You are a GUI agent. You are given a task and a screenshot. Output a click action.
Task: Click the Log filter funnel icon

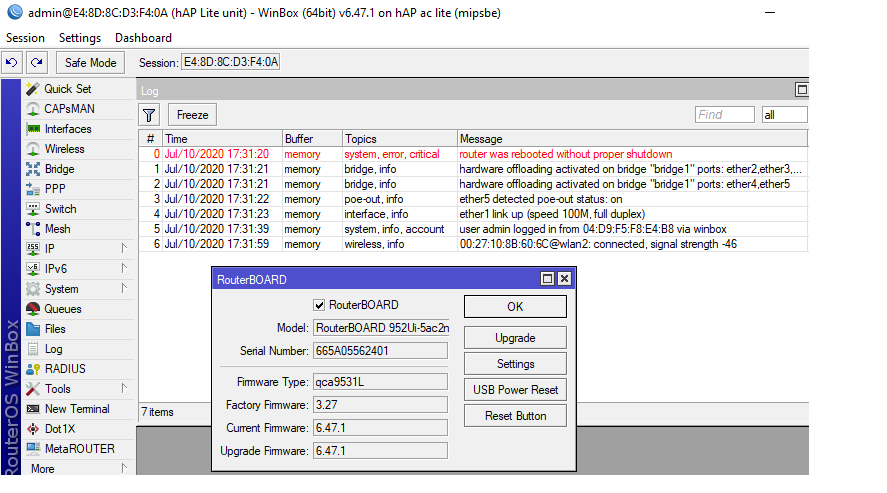point(149,115)
